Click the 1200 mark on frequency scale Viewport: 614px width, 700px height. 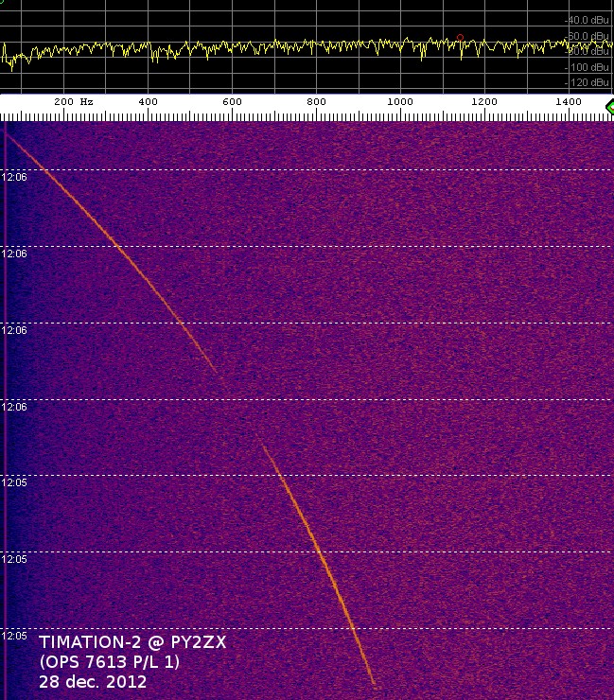coord(484,101)
